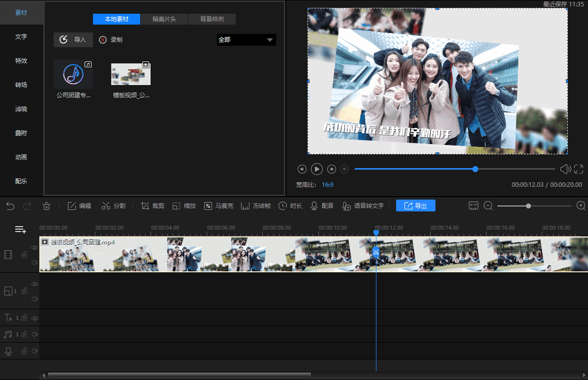Click the Split (分割) scissors tool

(x=114, y=206)
